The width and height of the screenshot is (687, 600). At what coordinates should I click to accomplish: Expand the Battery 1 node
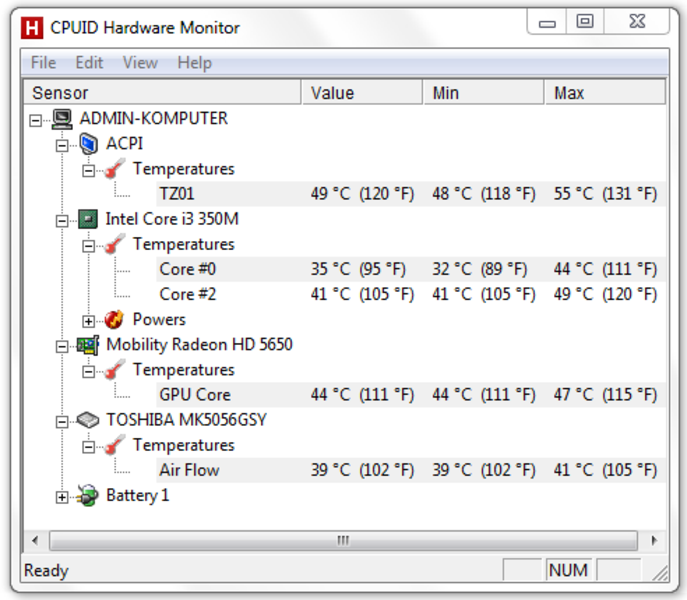(x=62, y=497)
